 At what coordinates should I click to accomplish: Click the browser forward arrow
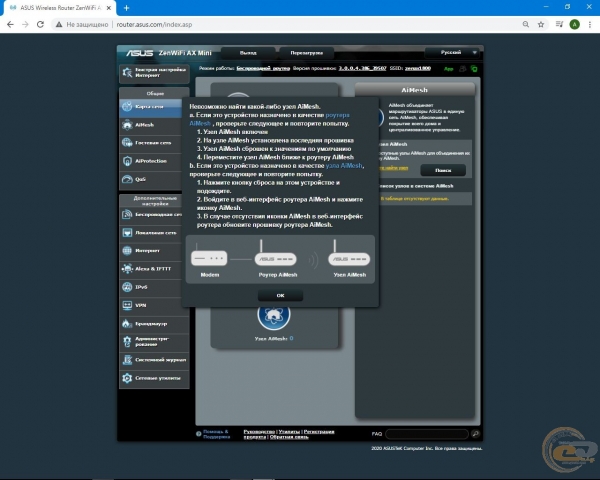pos(25,24)
